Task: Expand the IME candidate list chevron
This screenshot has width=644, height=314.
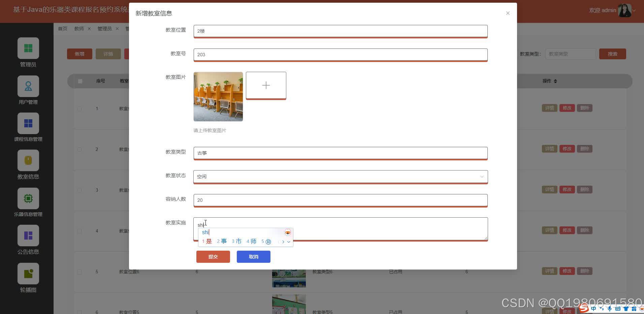Action: 289,242
